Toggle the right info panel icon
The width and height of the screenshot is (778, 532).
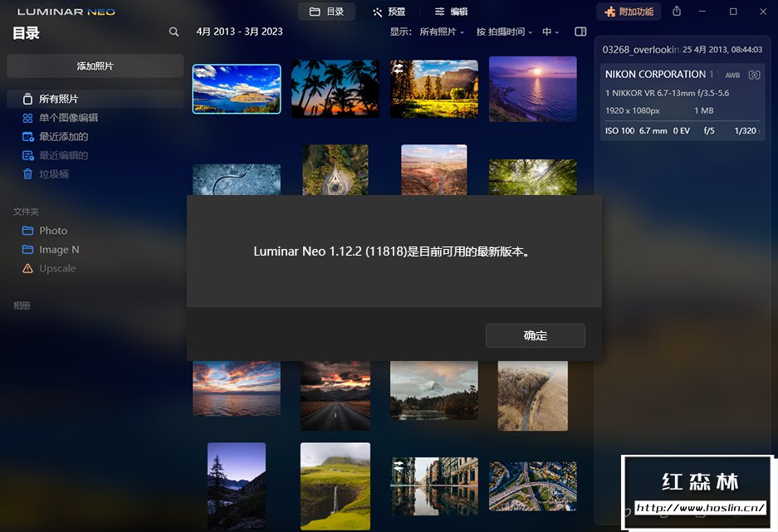point(580,32)
